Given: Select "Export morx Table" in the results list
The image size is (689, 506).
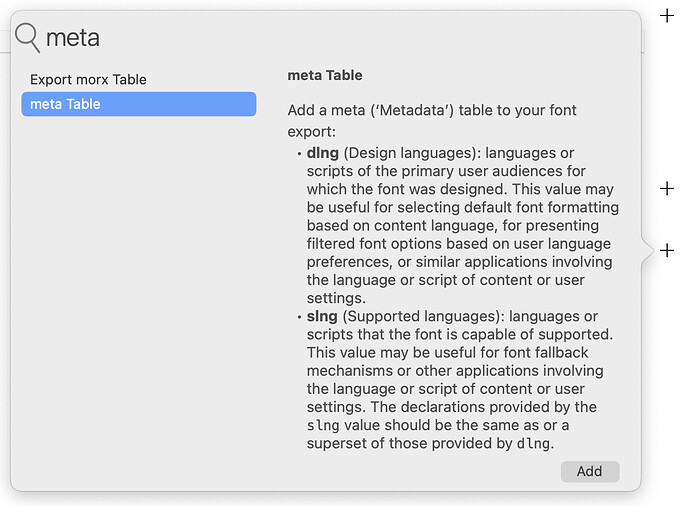Looking at the screenshot, I should [x=88, y=79].
